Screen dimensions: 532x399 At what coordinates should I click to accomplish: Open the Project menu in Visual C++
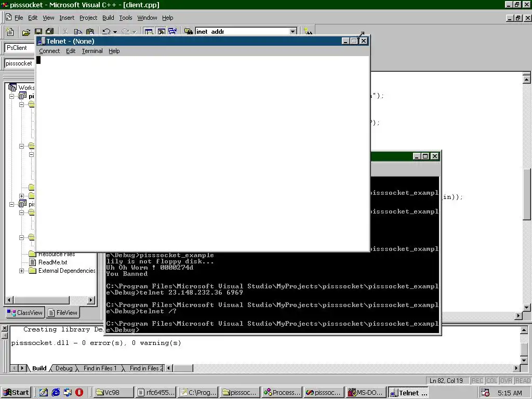pyautogui.click(x=88, y=18)
